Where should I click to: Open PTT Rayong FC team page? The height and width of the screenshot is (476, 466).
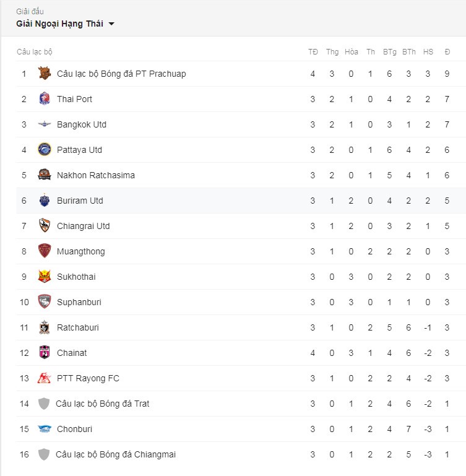click(88, 378)
